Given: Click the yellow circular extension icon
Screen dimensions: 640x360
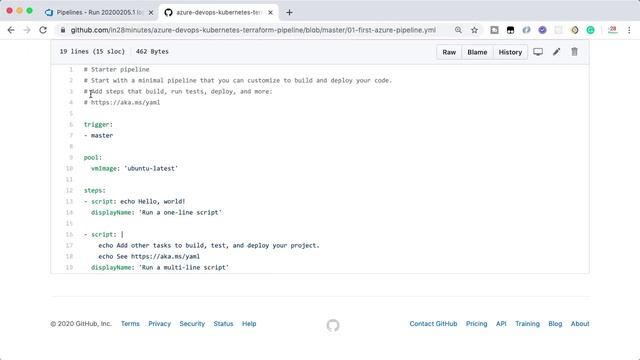Looking at the screenshot, I should click(574, 30).
